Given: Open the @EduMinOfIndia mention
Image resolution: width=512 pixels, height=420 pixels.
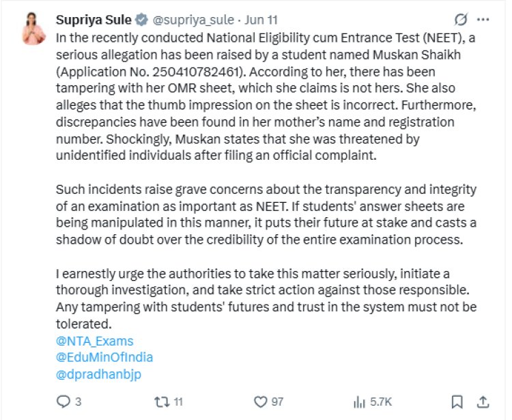Looking at the screenshot, I should tap(104, 356).
